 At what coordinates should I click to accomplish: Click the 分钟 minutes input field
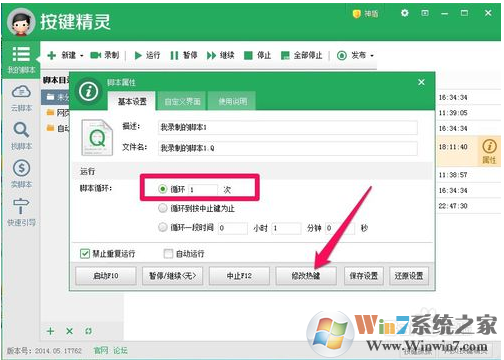[287, 228]
